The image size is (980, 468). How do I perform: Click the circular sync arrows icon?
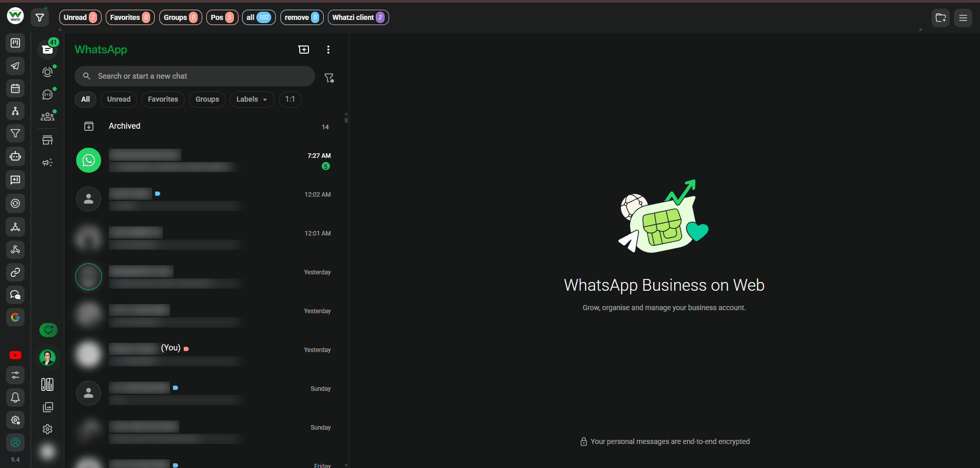(15, 203)
